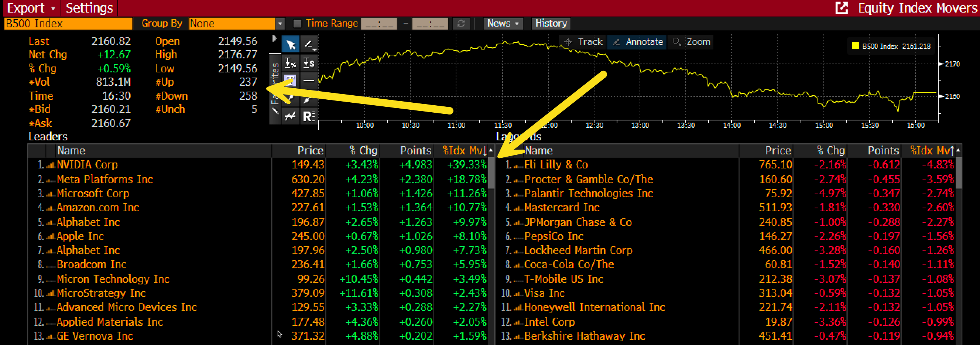Expand the drawing tool options arrow
This screenshot has height=345, width=980.
(x=314, y=50)
